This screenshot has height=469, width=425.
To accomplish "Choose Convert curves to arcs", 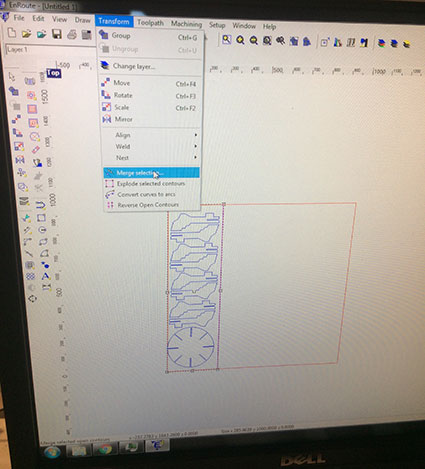I will [x=152, y=194].
